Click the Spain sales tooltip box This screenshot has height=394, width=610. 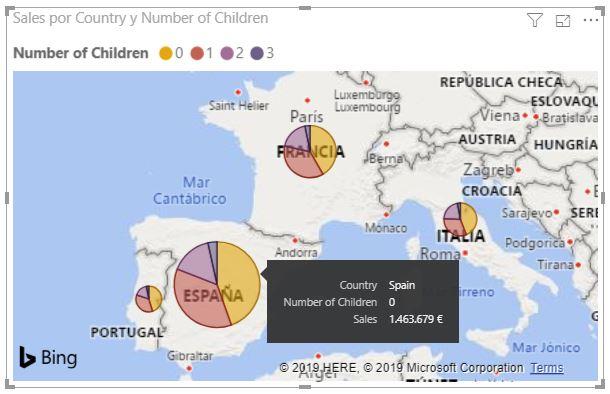coord(363,301)
